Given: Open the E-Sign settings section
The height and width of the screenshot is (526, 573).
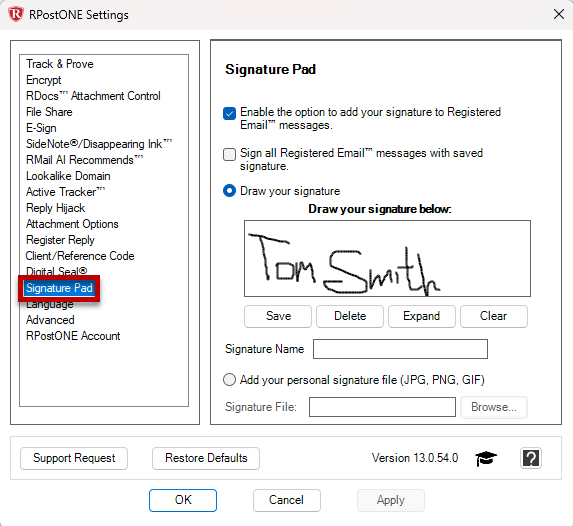Looking at the screenshot, I should coord(41,128).
